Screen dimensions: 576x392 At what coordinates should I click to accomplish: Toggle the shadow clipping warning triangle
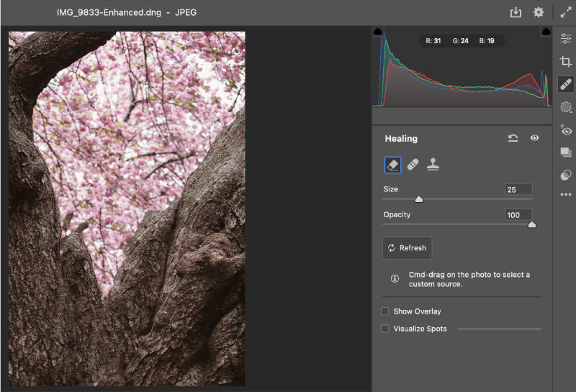tap(378, 32)
